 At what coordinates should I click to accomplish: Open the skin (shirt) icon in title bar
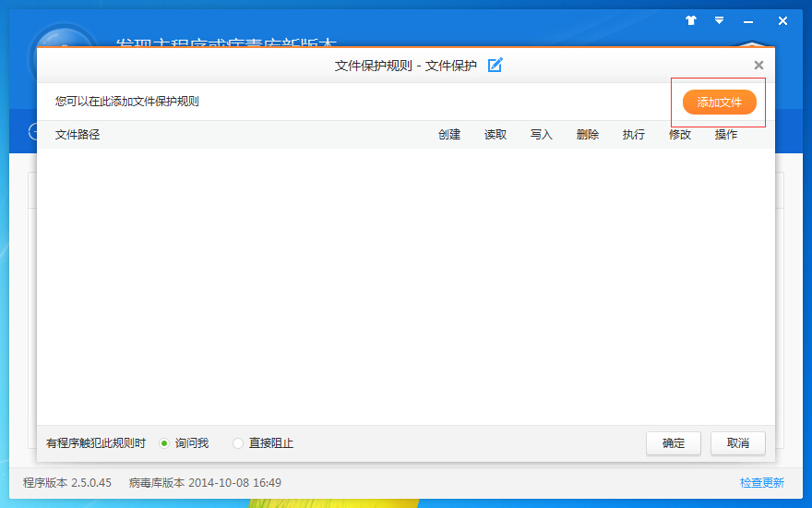coord(691,20)
